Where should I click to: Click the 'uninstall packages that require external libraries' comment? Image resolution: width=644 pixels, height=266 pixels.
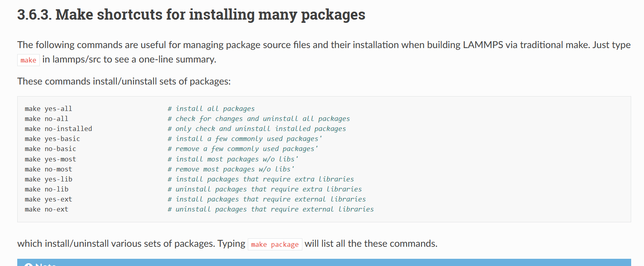click(271, 209)
